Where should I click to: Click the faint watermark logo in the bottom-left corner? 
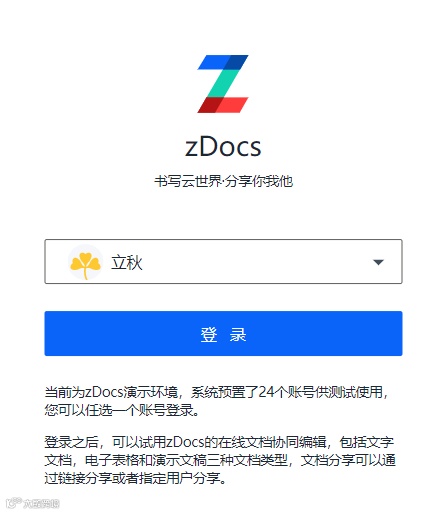coord(14,503)
